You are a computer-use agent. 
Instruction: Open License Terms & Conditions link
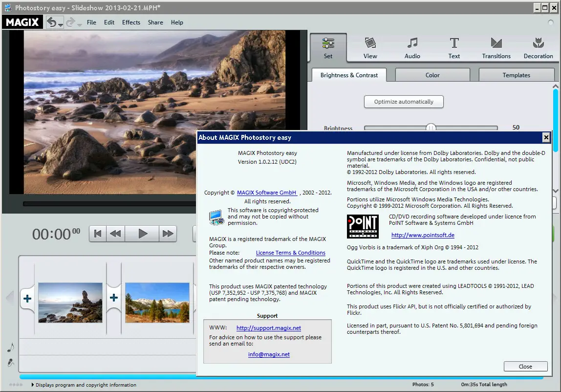(x=290, y=253)
